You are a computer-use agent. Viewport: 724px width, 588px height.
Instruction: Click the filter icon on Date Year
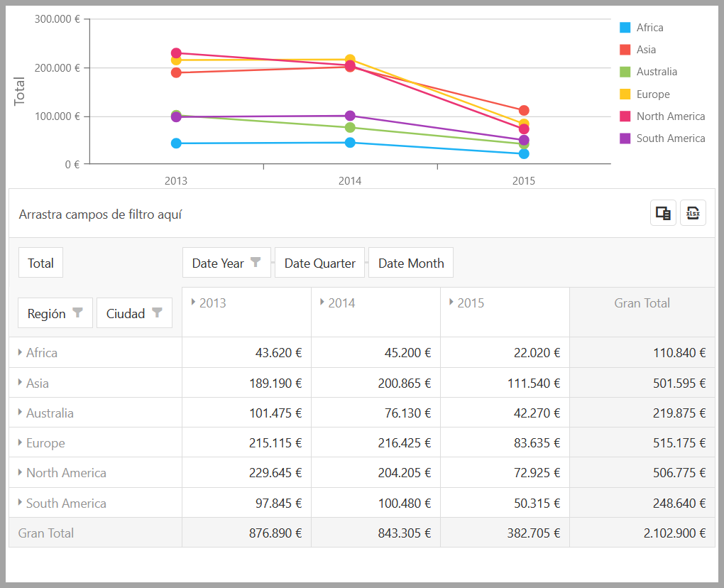pyautogui.click(x=256, y=263)
